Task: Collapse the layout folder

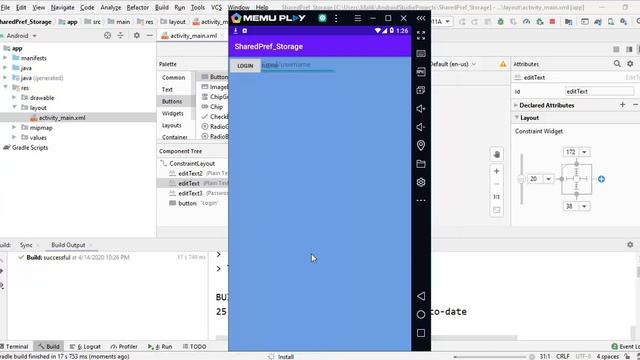Action: 14,107
